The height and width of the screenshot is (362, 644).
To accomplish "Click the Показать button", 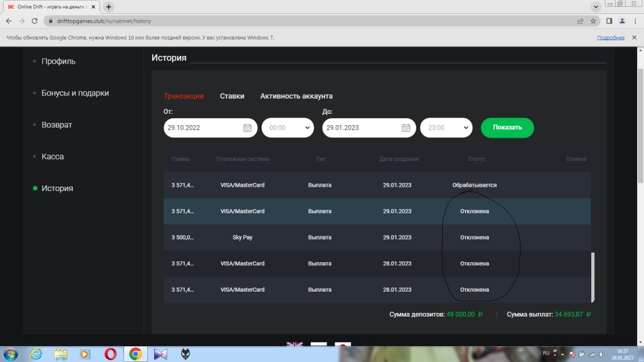I will pyautogui.click(x=508, y=128).
